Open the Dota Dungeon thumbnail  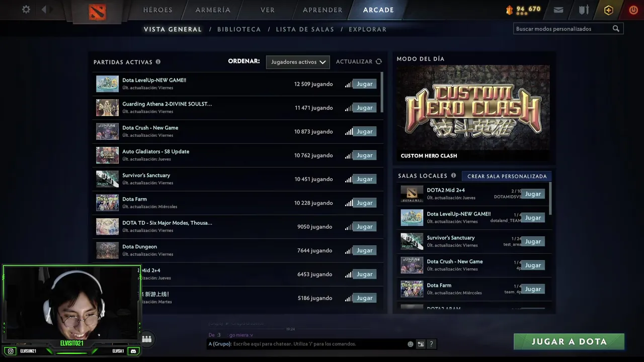(107, 250)
